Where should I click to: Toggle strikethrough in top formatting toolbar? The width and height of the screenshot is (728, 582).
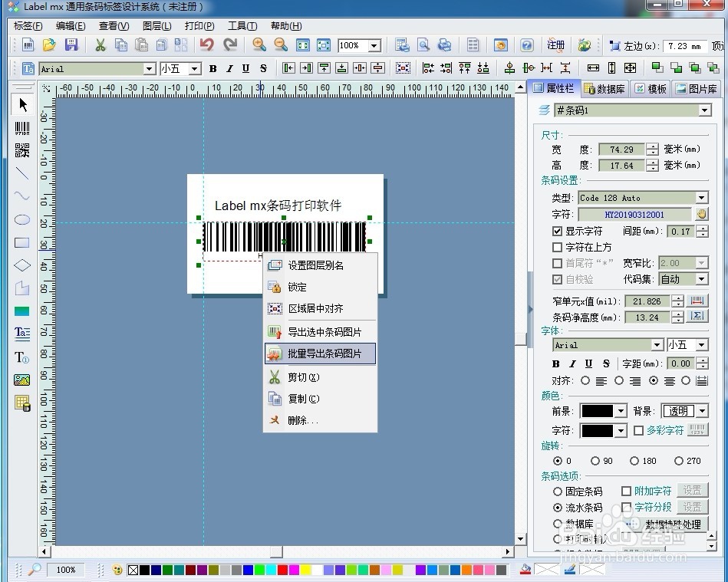point(263,69)
